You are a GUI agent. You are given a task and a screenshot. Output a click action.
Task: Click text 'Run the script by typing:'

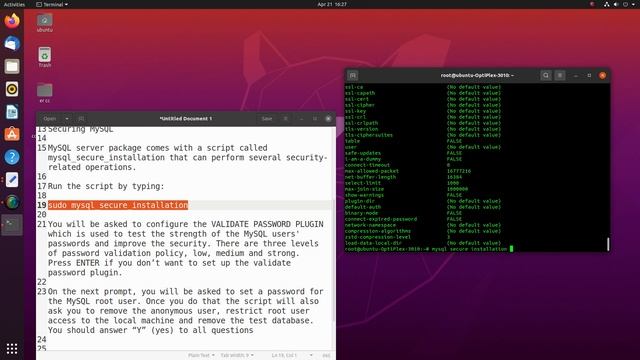(106, 186)
